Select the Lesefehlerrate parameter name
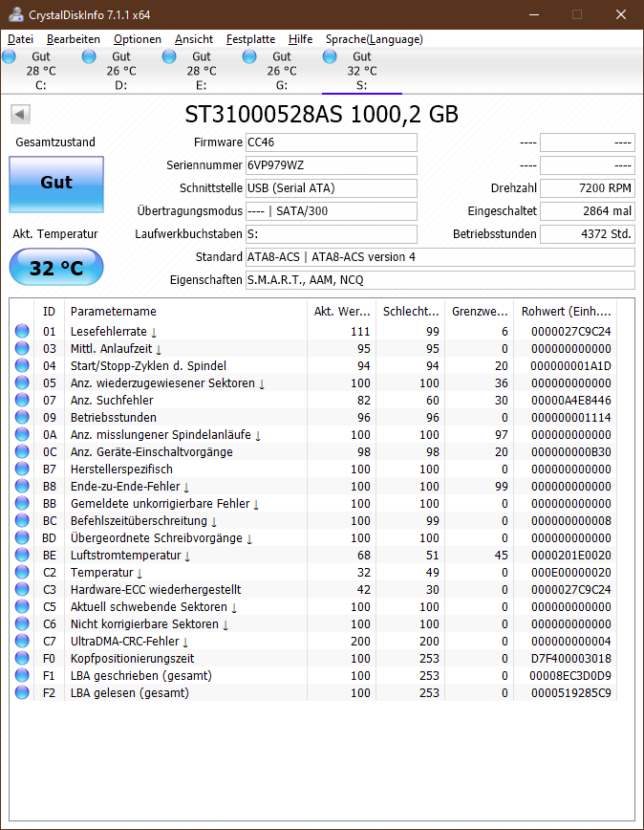Viewport: 644px width, 830px height. pos(108,332)
